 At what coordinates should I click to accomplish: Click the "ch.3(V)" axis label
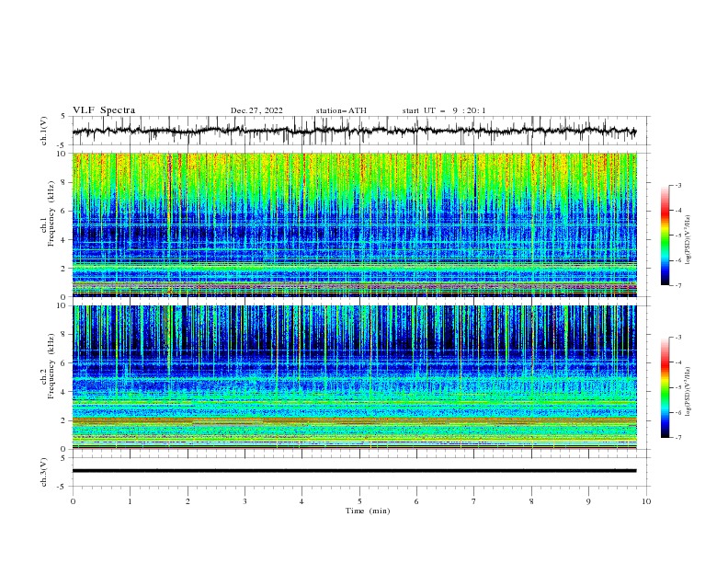(x=44, y=472)
